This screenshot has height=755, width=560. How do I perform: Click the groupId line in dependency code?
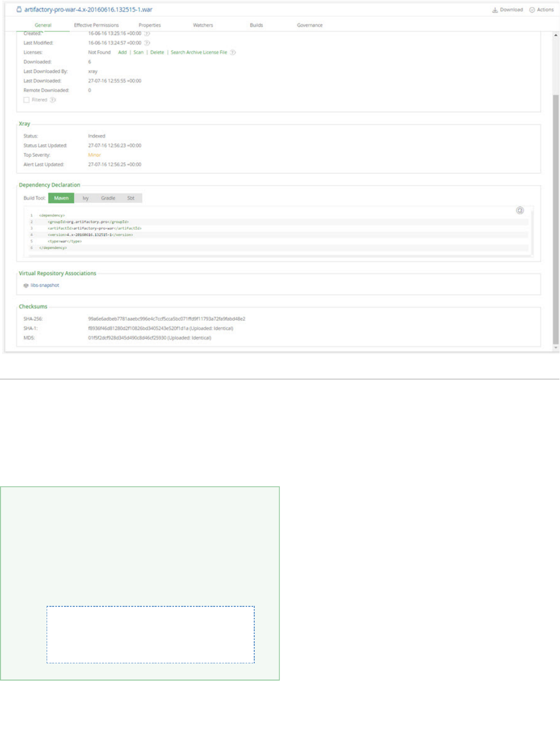[x=88, y=222]
